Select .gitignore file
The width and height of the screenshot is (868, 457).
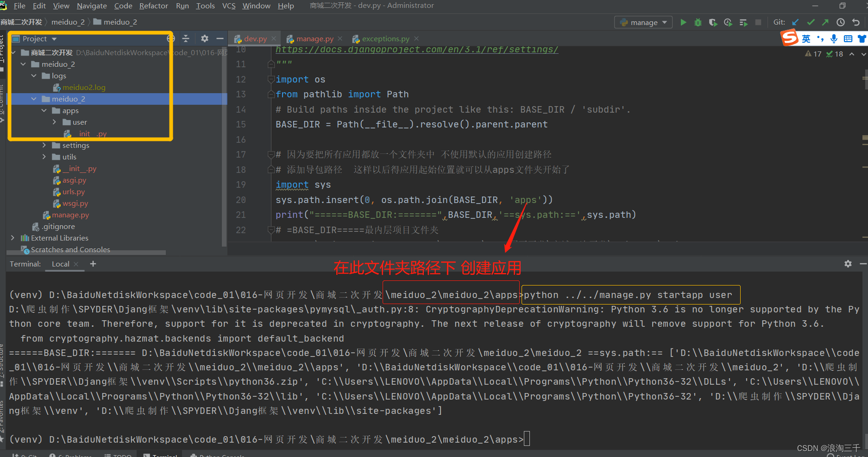[58, 226]
